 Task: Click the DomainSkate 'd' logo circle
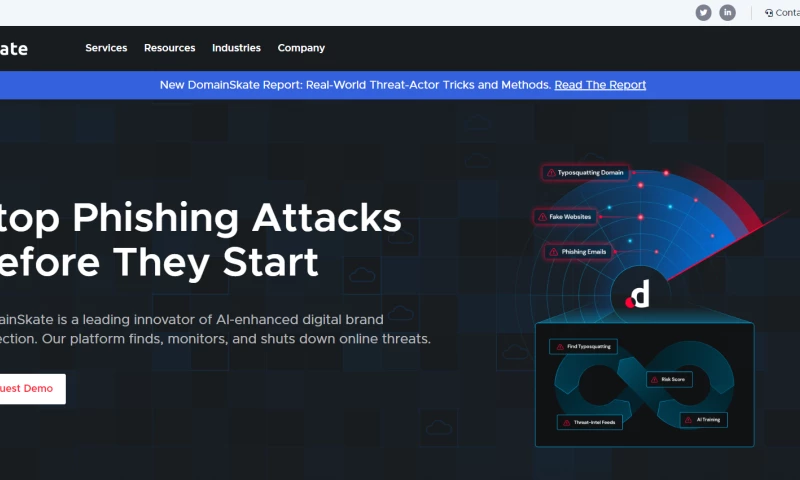[638, 294]
